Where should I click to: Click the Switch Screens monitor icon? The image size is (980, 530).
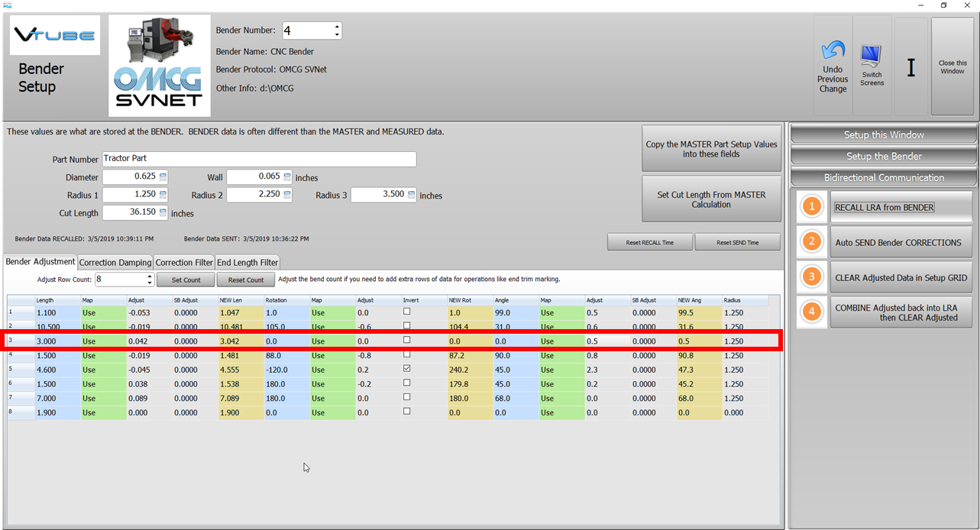pos(871,57)
